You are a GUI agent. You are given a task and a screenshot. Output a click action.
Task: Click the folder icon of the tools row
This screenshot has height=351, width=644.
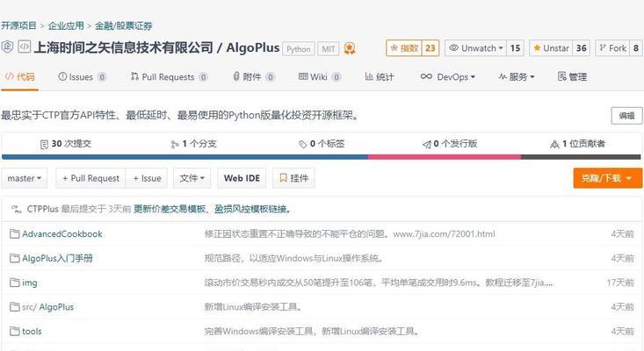pyautogui.click(x=15, y=332)
